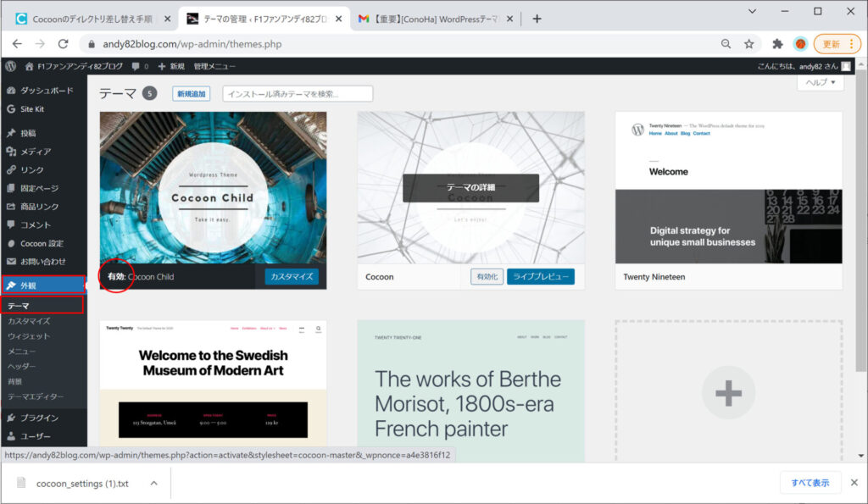This screenshot has height=504, width=868.
Task: Open downloaded cocoon_settings (1).txt file
Action: point(82,484)
